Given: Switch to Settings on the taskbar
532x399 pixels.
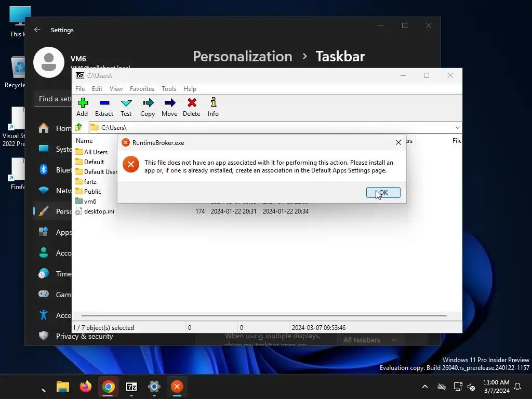Looking at the screenshot, I should (154, 387).
